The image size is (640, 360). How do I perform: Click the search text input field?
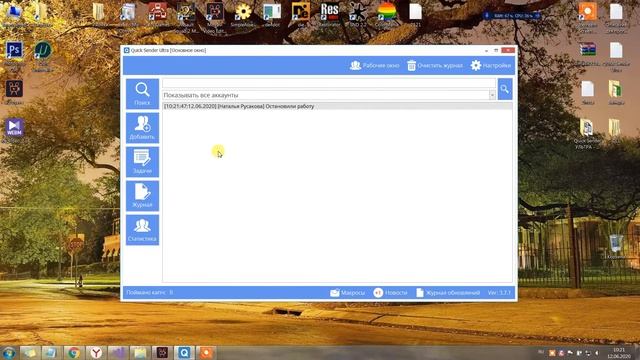click(329, 84)
